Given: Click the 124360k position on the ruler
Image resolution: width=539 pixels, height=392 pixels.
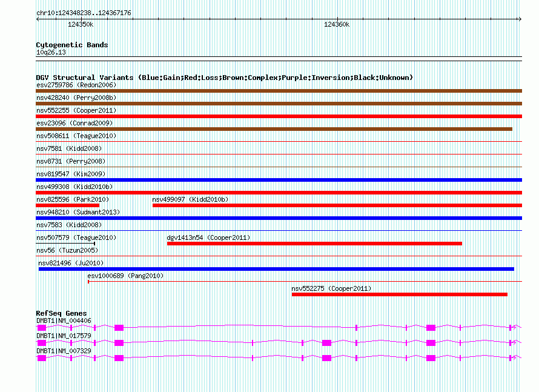Looking at the screenshot, I should click(x=336, y=24).
